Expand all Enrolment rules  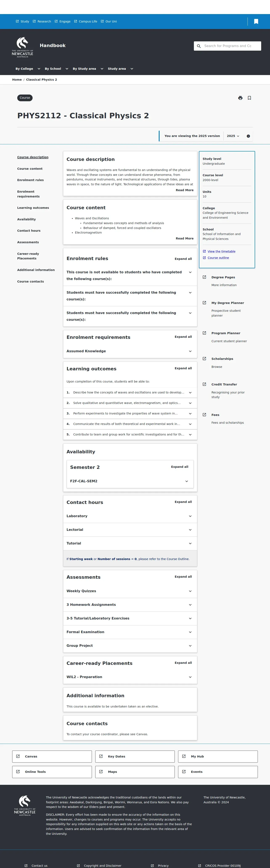coord(183,259)
